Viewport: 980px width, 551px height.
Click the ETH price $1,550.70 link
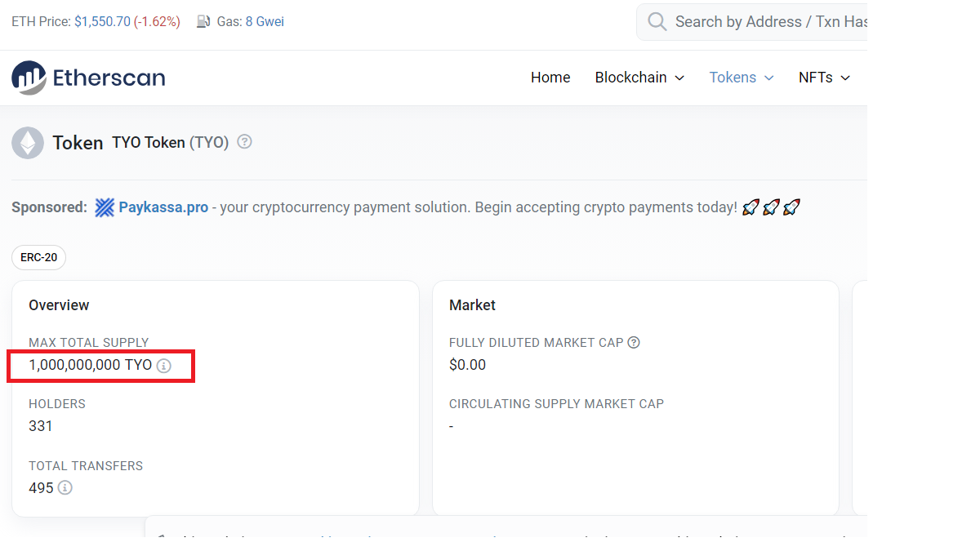tap(102, 21)
